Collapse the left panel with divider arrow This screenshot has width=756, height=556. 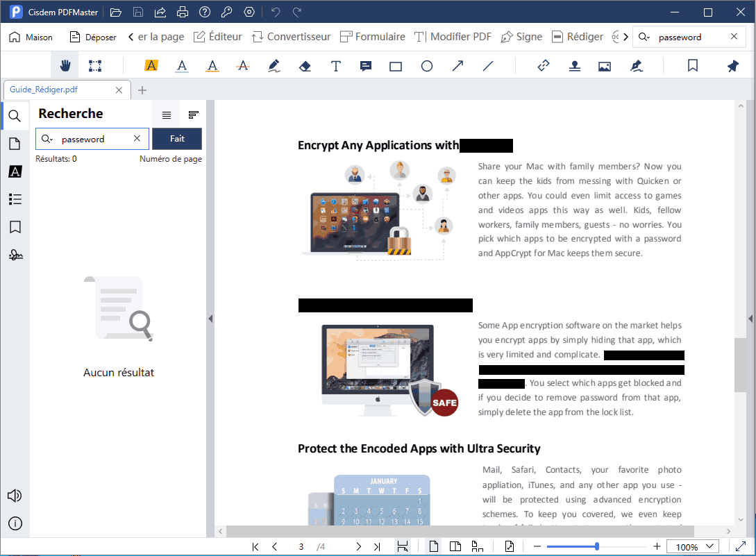tap(210, 319)
